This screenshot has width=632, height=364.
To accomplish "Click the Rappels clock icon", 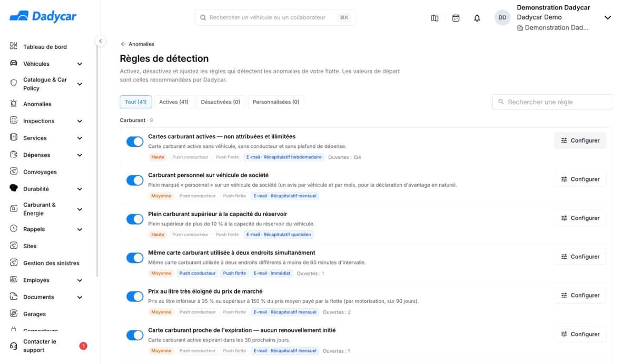I will (x=14, y=229).
